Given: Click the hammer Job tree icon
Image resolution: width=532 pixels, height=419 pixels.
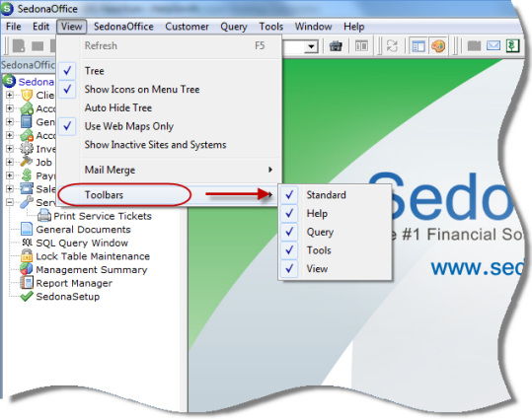Looking at the screenshot, I should coord(27,162).
